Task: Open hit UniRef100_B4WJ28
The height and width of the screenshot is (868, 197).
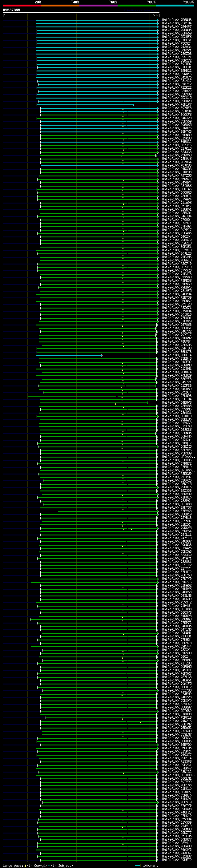Action: point(177,118)
